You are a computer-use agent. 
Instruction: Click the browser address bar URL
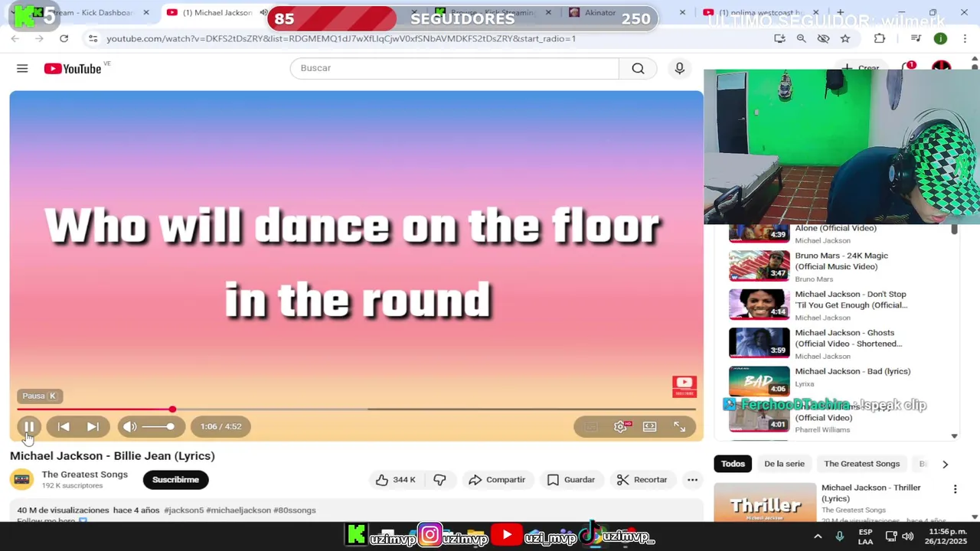[341, 38]
